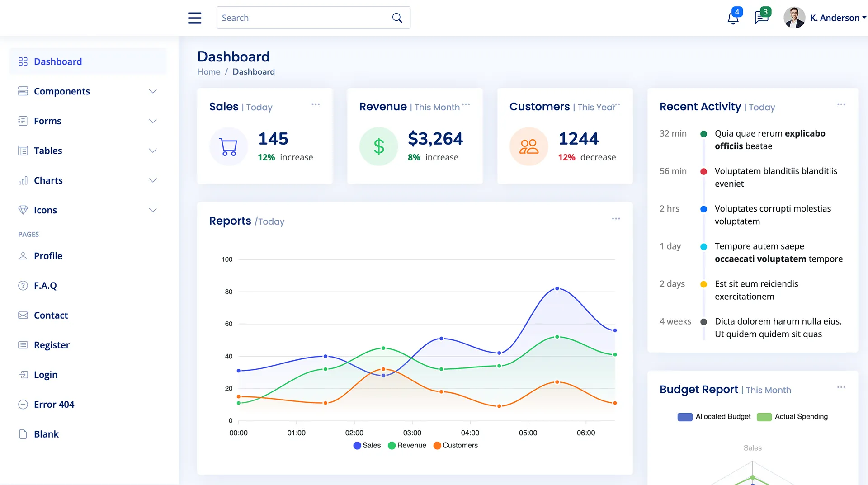Toggle Sales series in Reports legend
This screenshot has height=485, width=868.
[x=367, y=445]
